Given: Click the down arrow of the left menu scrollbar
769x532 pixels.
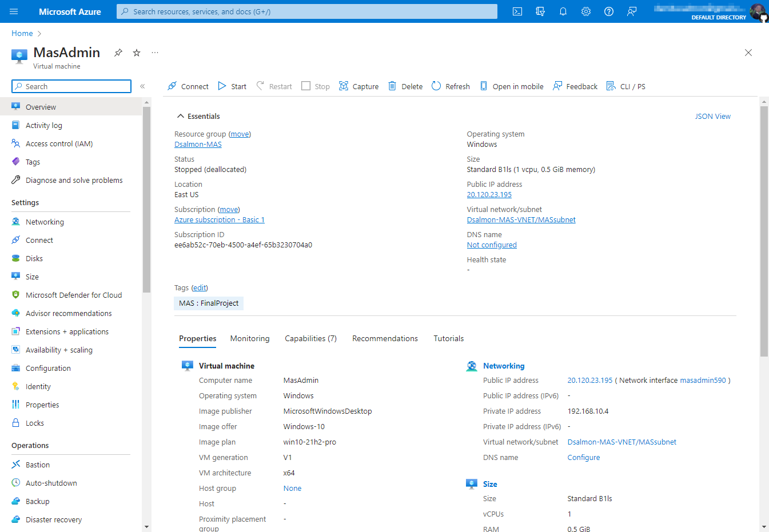Looking at the screenshot, I should 146,527.
